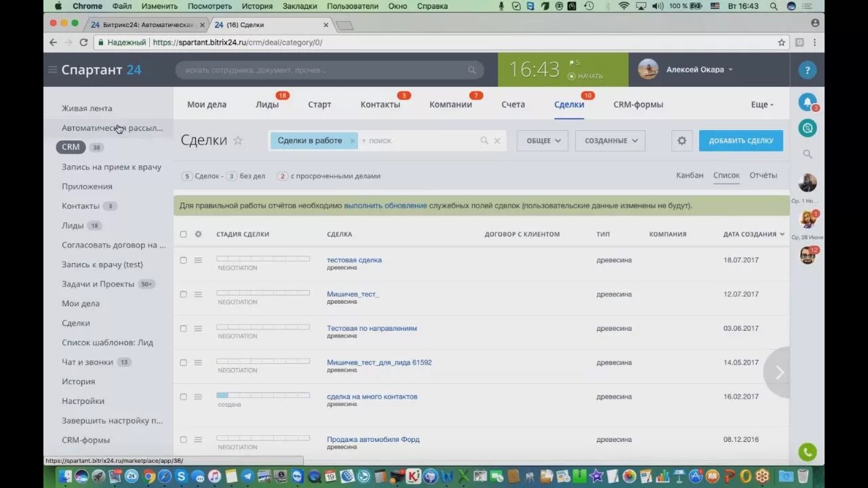Screen dimensions: 868x488
Task: Open Spotlight search in macOS menu bar
Action: click(x=774, y=6)
